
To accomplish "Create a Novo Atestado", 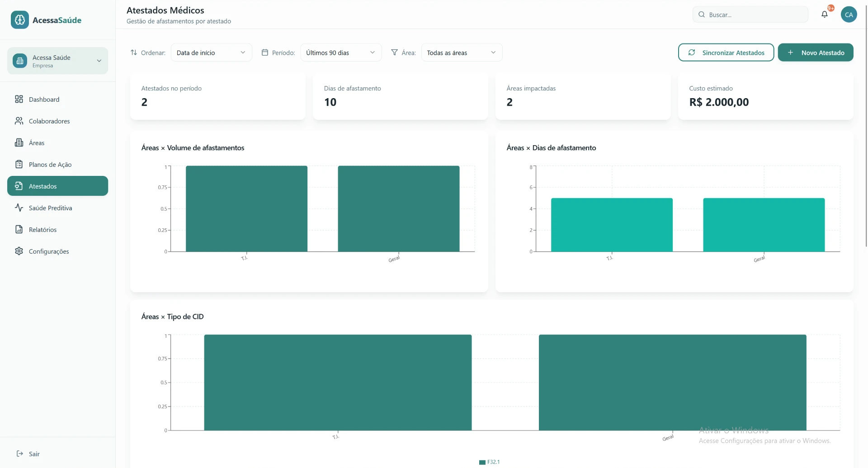I will [x=816, y=52].
